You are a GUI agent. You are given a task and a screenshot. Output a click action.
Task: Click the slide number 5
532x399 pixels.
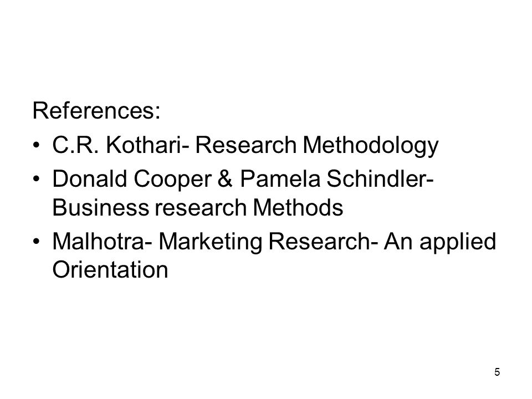tap(497, 372)
